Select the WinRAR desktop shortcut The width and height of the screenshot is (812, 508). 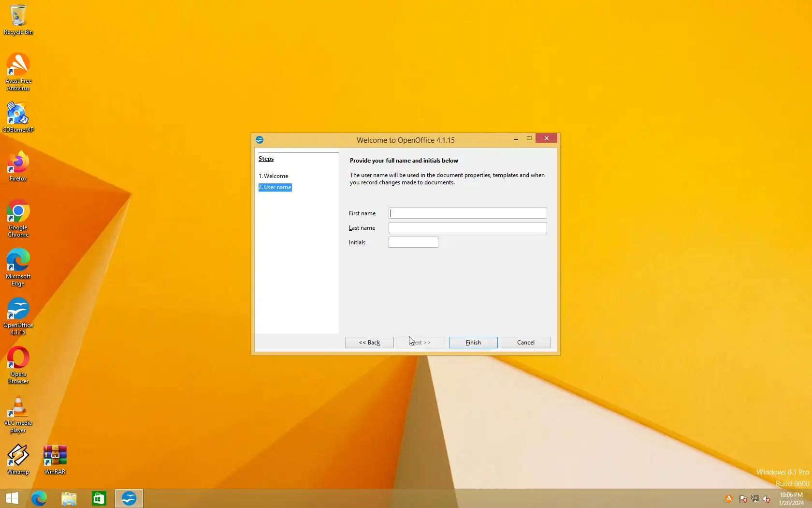point(55,459)
